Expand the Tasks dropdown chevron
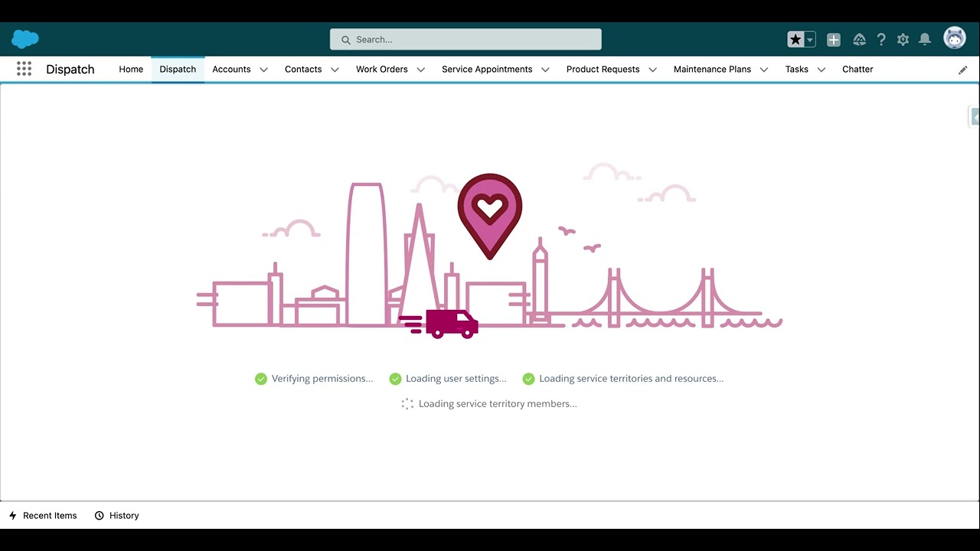 821,70
